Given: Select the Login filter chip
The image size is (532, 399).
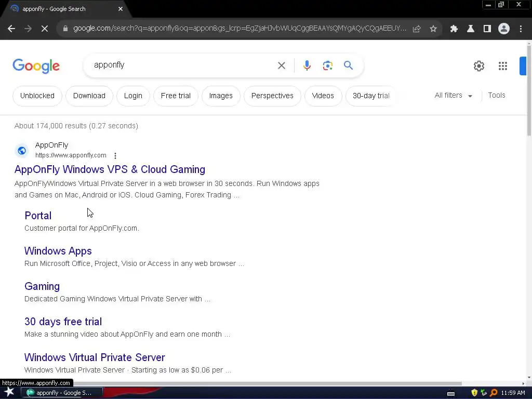Looking at the screenshot, I should [133, 96].
